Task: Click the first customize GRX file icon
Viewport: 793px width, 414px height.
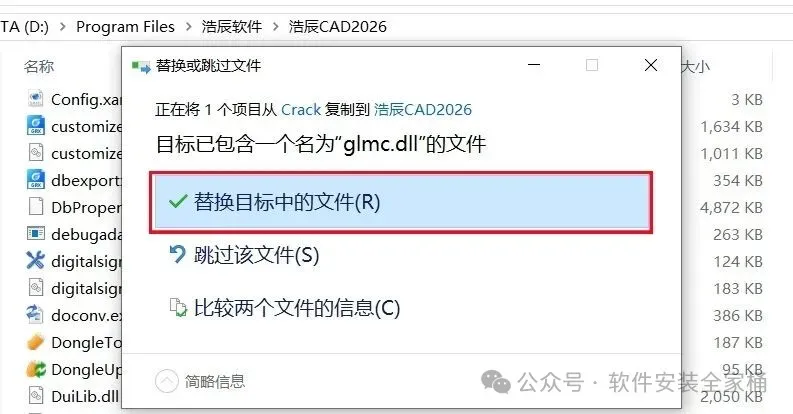Action: [x=35, y=126]
